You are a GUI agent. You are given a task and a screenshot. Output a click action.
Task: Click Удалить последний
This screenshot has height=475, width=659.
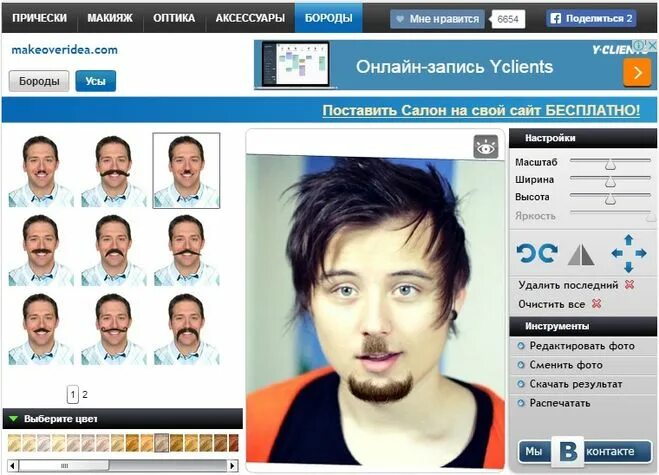click(x=568, y=285)
